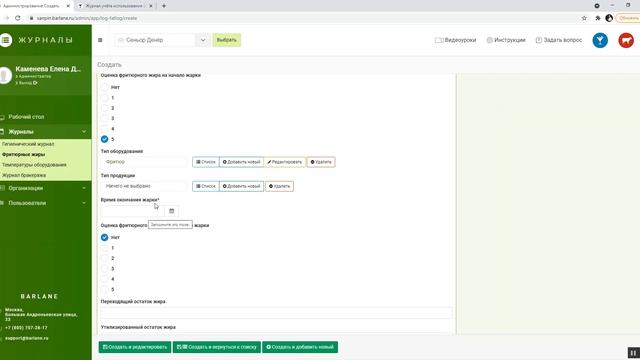Open the Сеньор Денер organization dropdown
Screen dimensions: 640x360
(155, 40)
